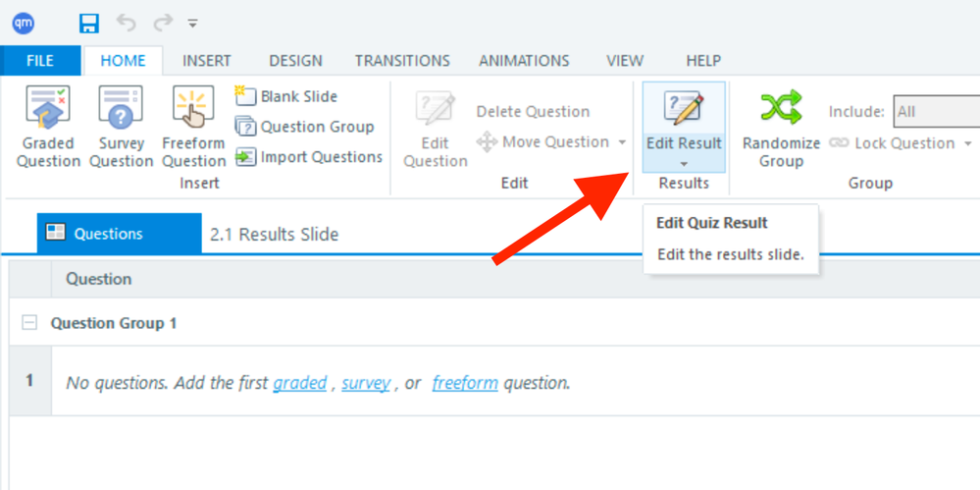Screen dimensions: 980x490
Task: Open Quick Access Toolbar customize arrow
Action: 193,24
